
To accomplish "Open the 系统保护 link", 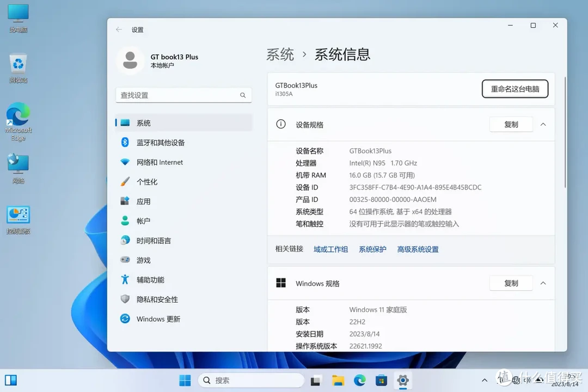I will [372, 249].
